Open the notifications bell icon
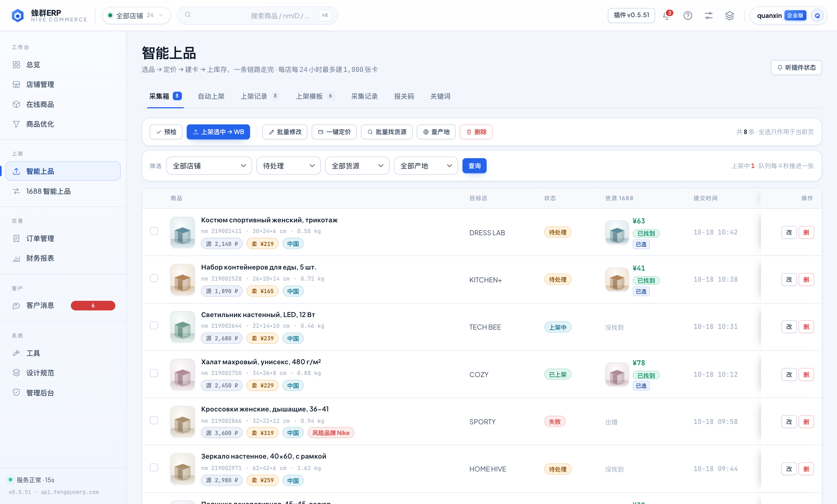837x504 pixels. (667, 15)
